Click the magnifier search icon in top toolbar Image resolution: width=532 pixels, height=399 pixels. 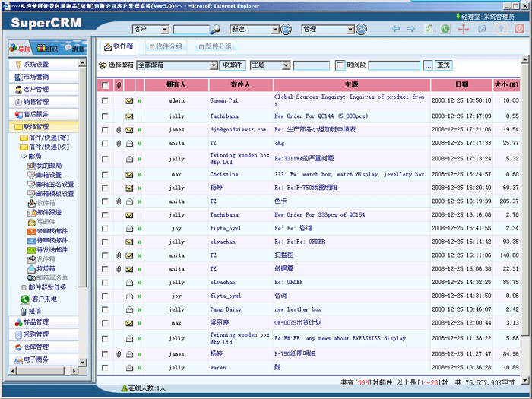click(x=214, y=30)
